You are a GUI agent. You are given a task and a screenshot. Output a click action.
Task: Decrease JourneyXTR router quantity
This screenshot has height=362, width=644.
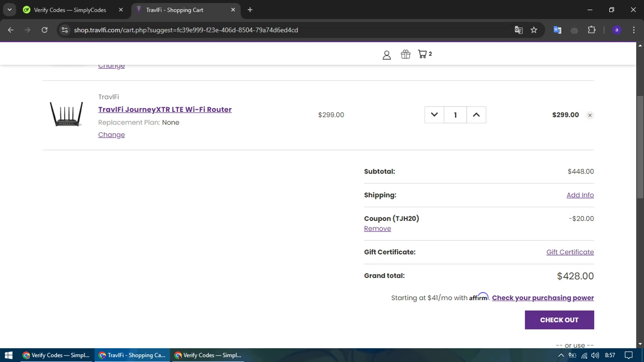click(434, 115)
